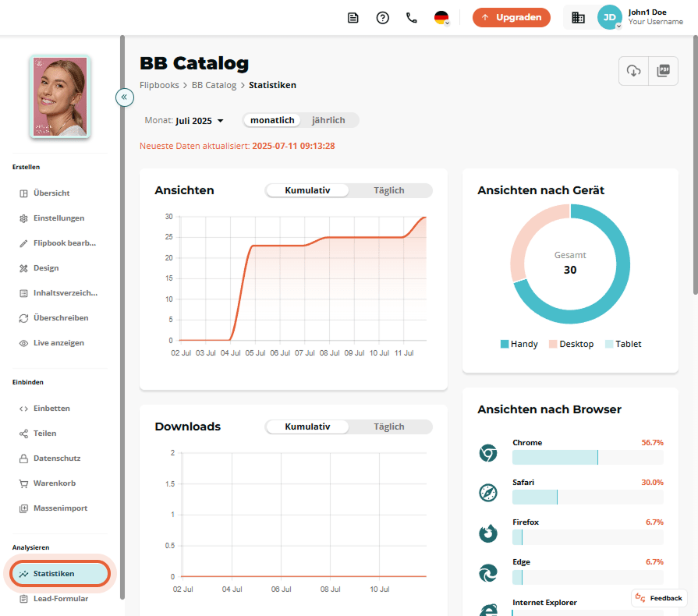This screenshot has width=698, height=616.
Task: Click the Firefox browser icon
Action: pos(488,533)
